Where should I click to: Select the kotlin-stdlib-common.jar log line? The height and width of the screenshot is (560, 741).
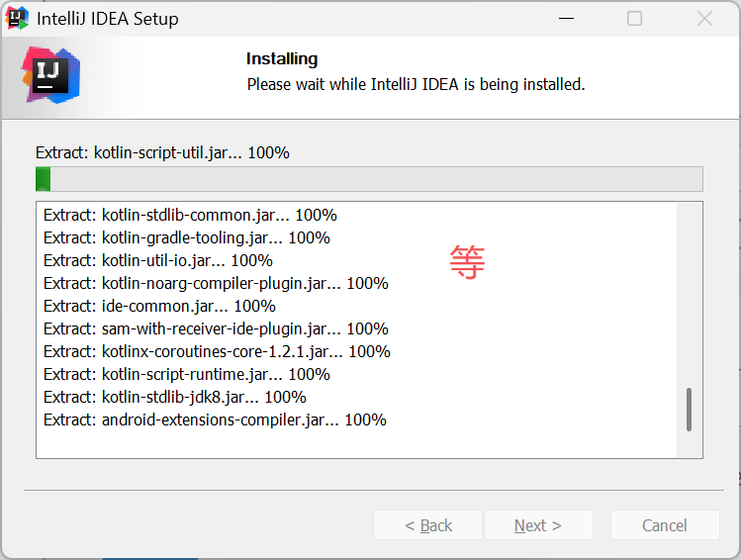pos(190,215)
